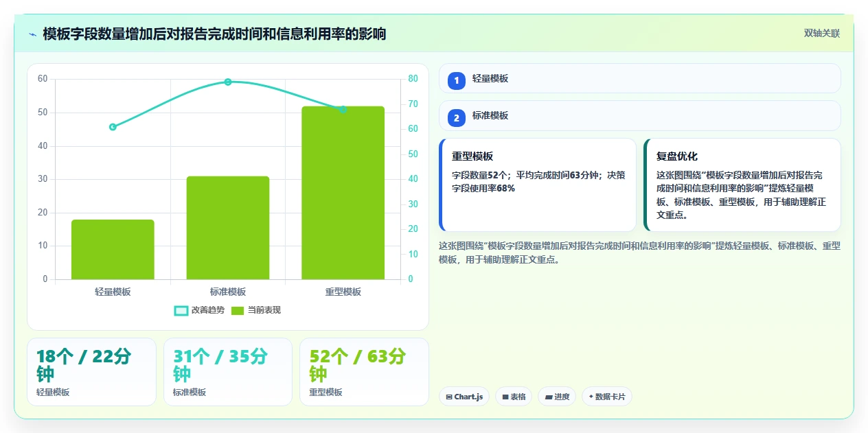This screenshot has height=433, width=868.
Task: Expand the 标准模板 list item
Action: click(639, 115)
